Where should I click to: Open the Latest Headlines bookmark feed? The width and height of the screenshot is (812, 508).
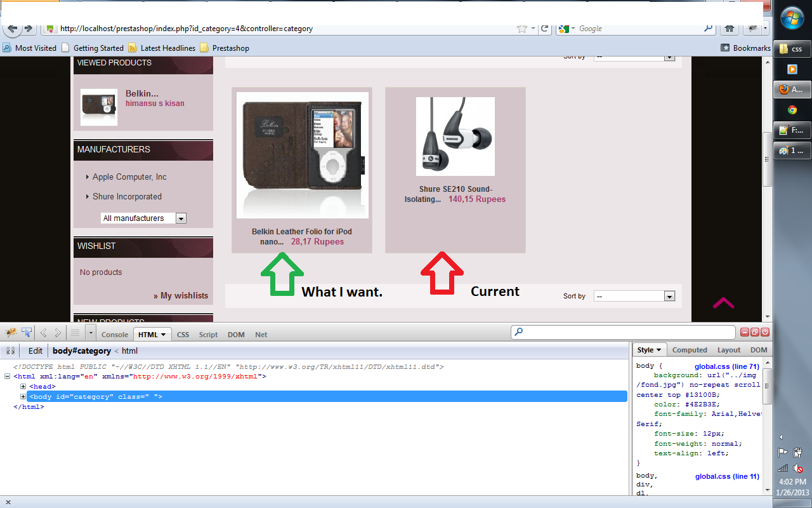162,48
